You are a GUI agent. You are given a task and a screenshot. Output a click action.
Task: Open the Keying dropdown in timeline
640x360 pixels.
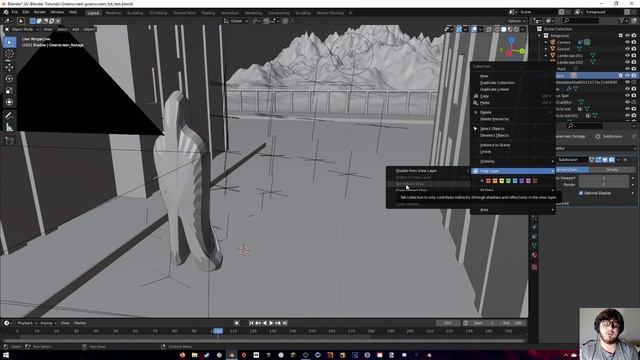click(x=48, y=323)
